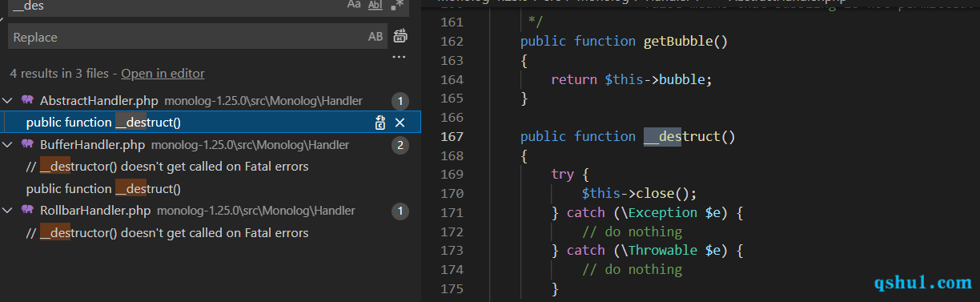Screen dimensions: 980x302
Task: Click PHP icon beside AbstractHandler.php
Action: point(27,100)
